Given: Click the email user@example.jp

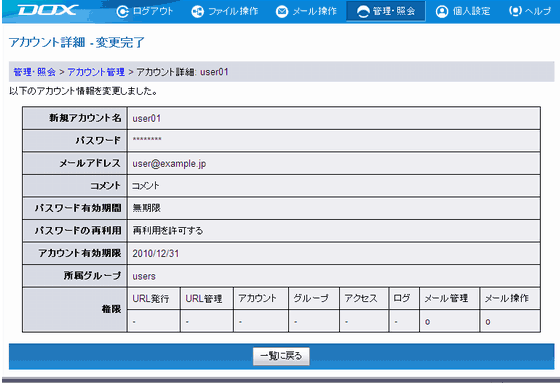Looking at the screenshot, I should (x=169, y=164).
